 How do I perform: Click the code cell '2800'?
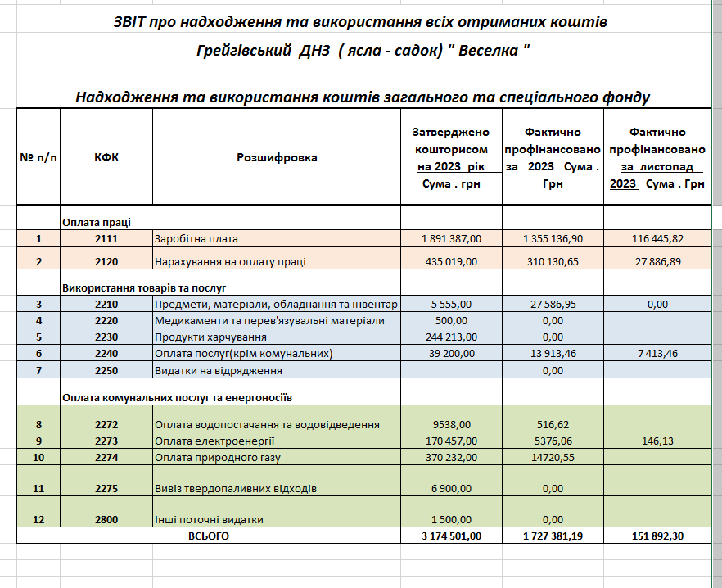(x=106, y=512)
